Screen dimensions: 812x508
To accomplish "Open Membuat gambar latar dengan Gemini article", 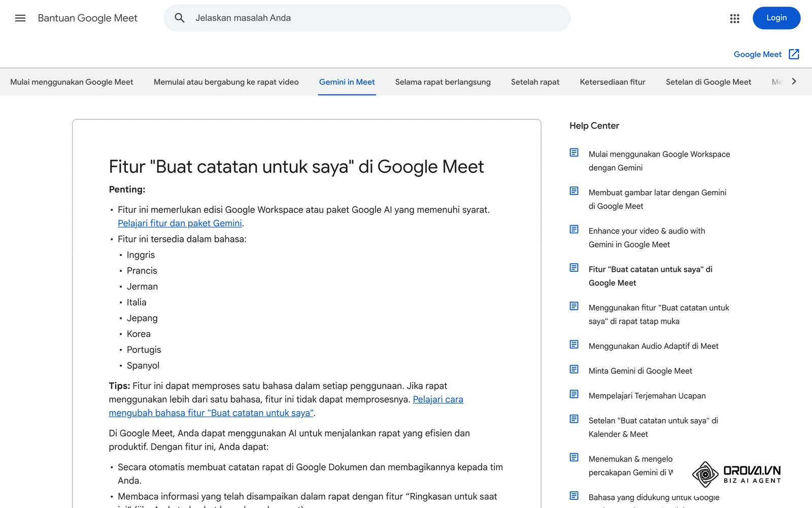I will pyautogui.click(x=657, y=199).
